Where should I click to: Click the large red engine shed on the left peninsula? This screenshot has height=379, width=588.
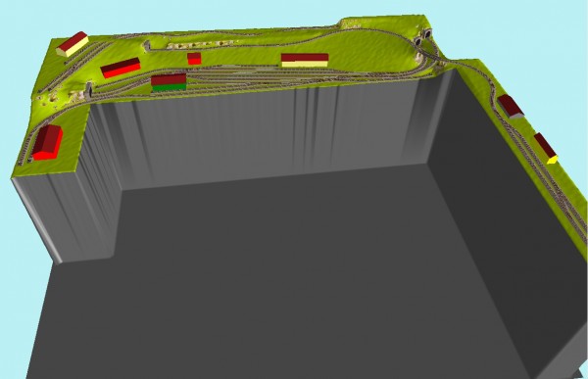[x=47, y=142]
